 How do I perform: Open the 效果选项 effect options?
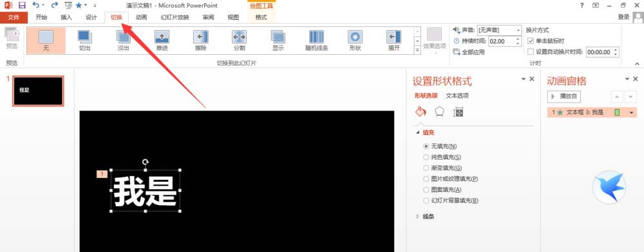(435, 41)
